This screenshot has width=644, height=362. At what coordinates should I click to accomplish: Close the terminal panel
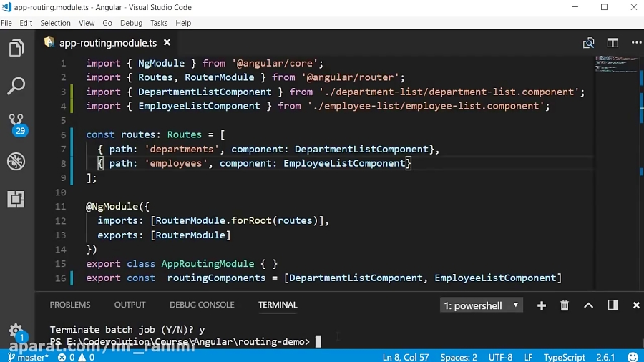pyautogui.click(x=636, y=305)
